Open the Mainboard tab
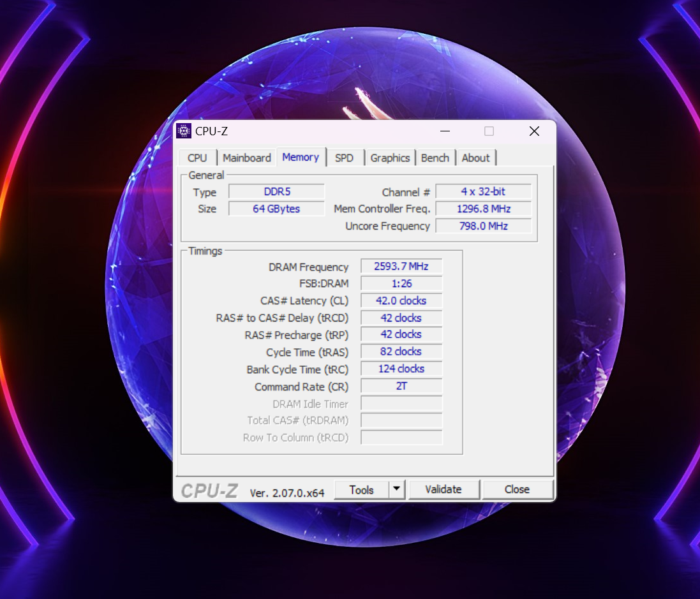The height and width of the screenshot is (599, 700). coord(247,158)
